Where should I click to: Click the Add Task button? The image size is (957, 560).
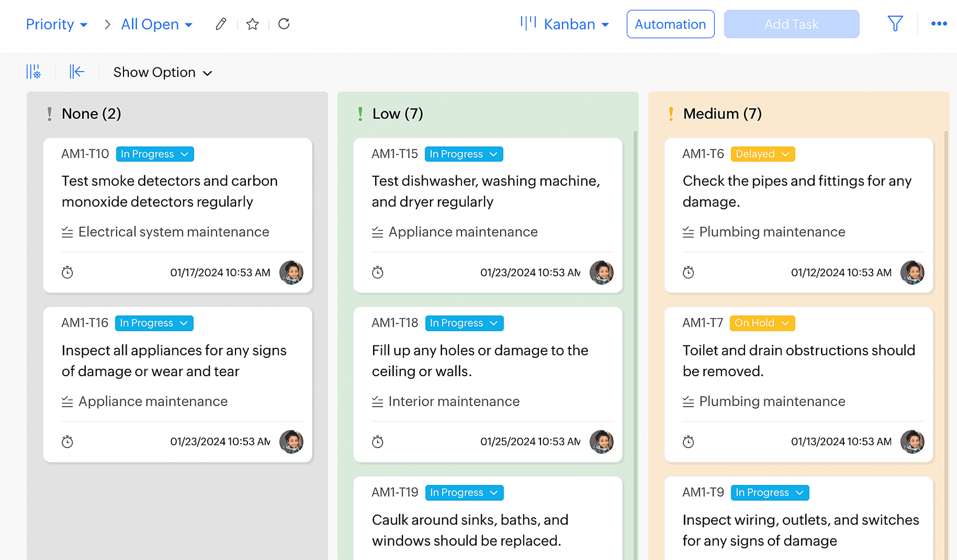pyautogui.click(x=791, y=24)
